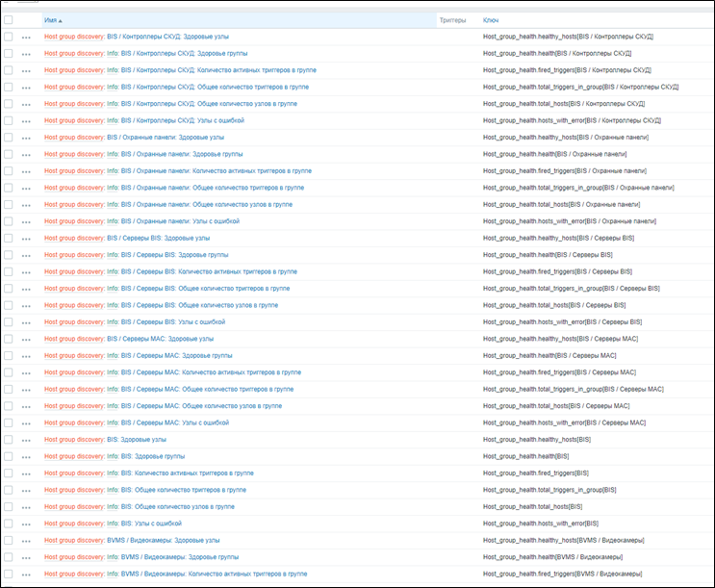715x588 pixels.
Task: Open the three-dot menu for BIS / Охранные панели: Узлы с ошибкой
Action: point(26,221)
